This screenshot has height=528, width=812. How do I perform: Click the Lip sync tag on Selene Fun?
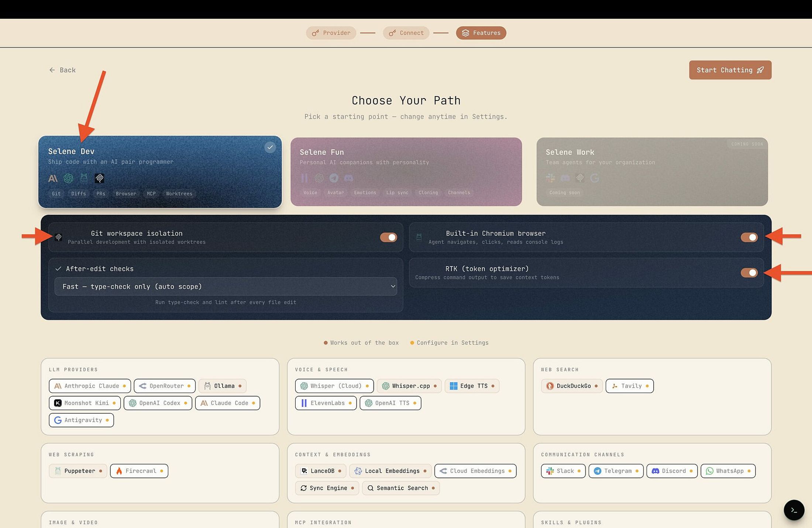point(397,193)
